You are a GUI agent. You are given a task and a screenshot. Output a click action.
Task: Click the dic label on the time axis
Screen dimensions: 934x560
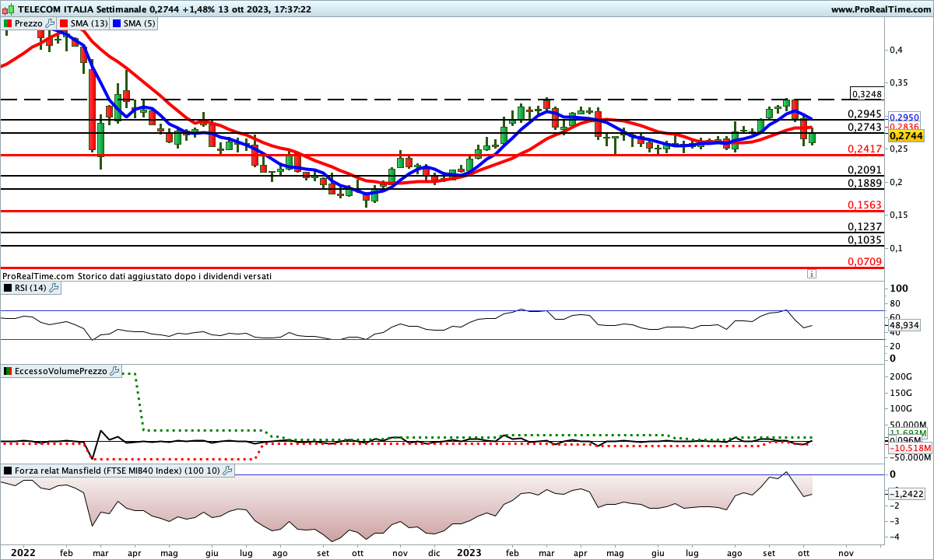pyautogui.click(x=434, y=553)
